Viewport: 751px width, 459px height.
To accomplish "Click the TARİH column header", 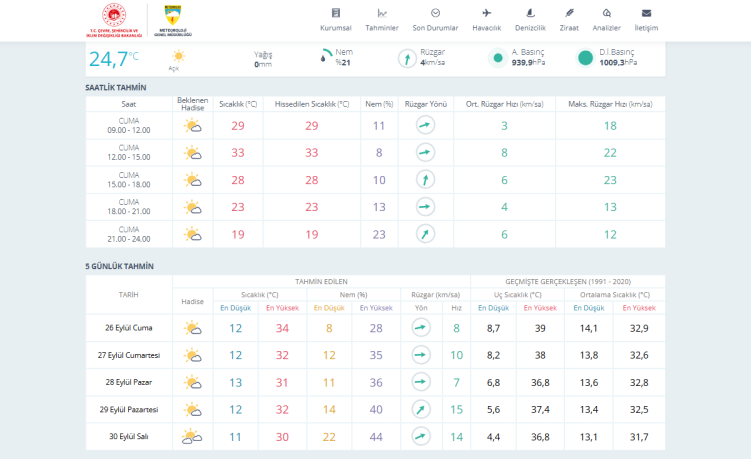I will [128, 295].
